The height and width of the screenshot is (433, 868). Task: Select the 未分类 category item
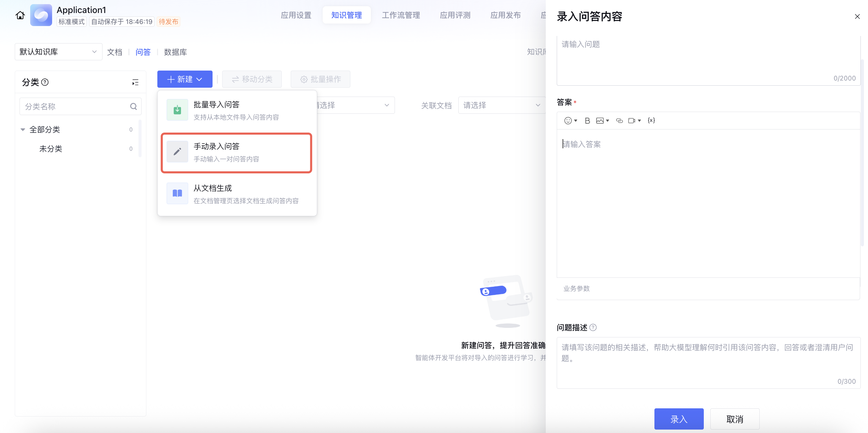[x=51, y=149]
